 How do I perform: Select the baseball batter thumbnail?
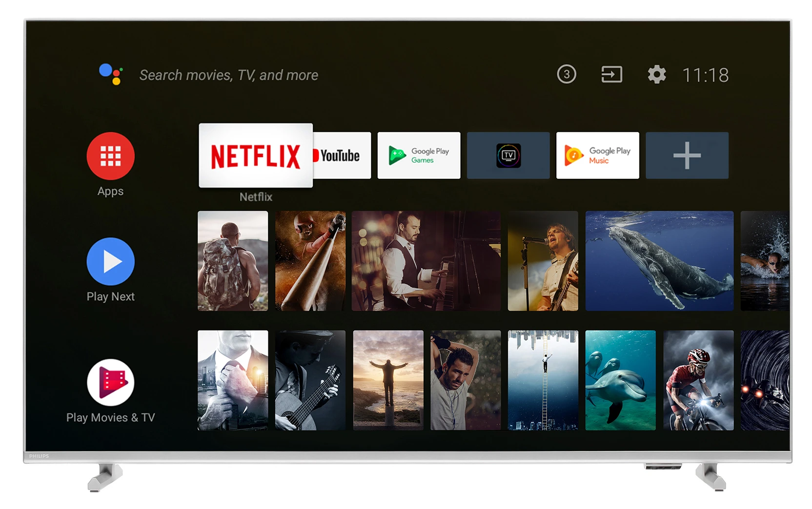point(310,261)
